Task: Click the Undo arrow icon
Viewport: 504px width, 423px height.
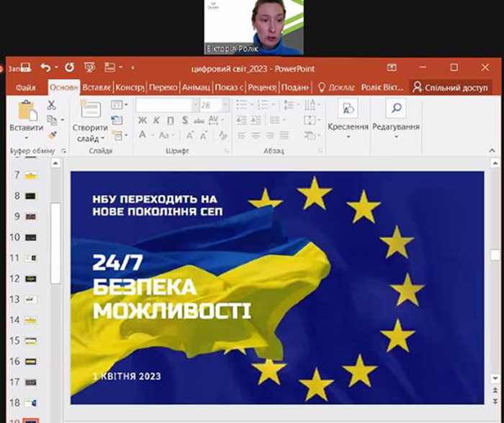Action: pos(46,68)
